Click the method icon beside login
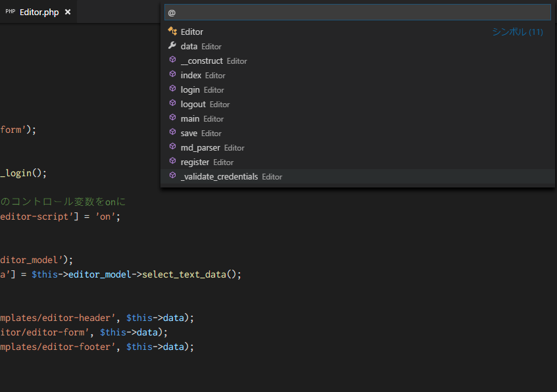The width and height of the screenshot is (557, 392). coord(173,89)
